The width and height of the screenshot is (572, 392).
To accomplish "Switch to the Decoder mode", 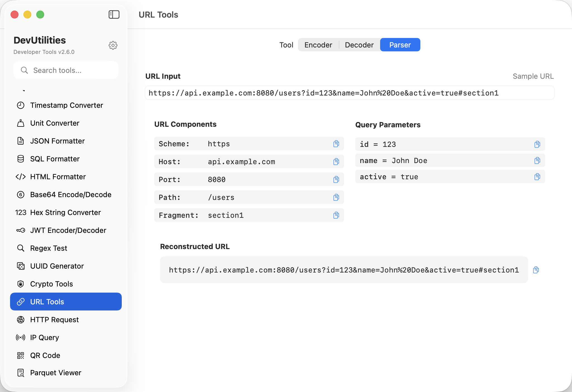I will (359, 45).
